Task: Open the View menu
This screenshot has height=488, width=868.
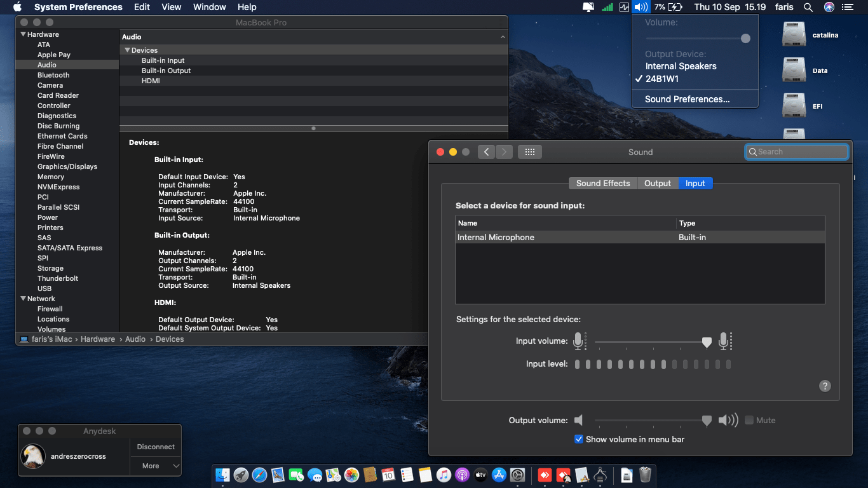Action: (172, 7)
